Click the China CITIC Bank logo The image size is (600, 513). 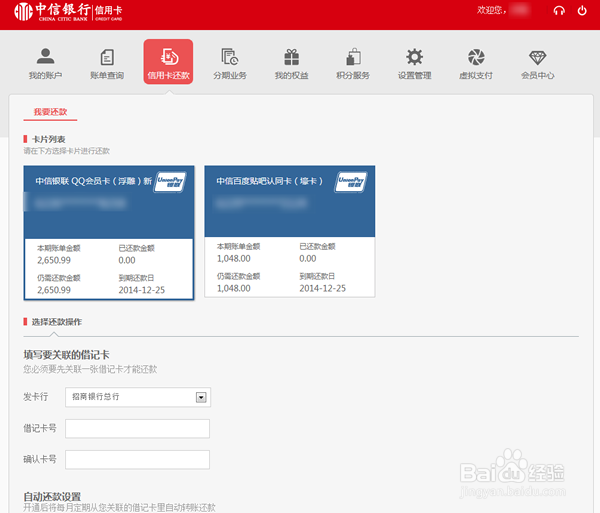pos(68,12)
